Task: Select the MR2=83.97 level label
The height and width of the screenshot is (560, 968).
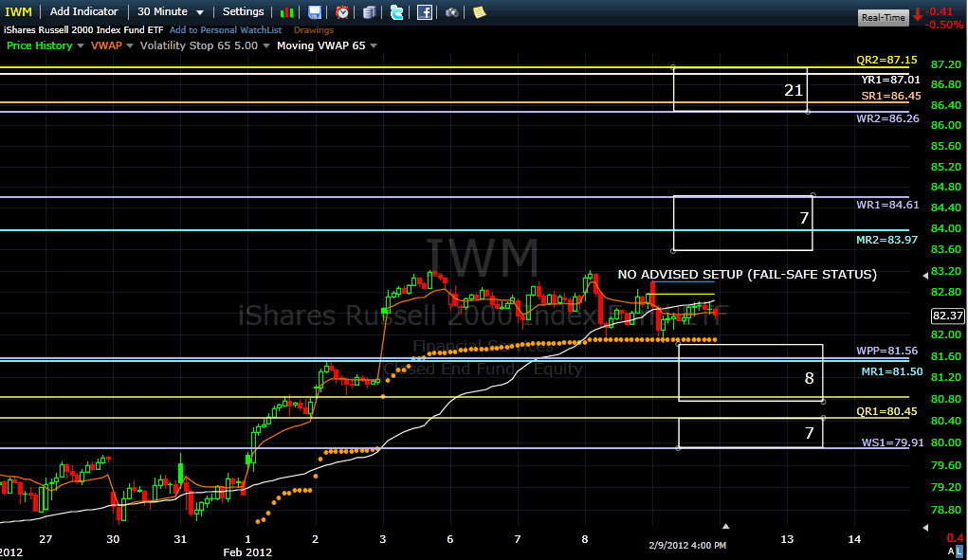Action: 887,240
